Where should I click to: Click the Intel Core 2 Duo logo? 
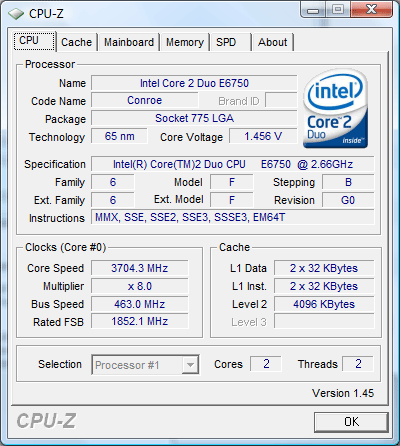tap(336, 108)
